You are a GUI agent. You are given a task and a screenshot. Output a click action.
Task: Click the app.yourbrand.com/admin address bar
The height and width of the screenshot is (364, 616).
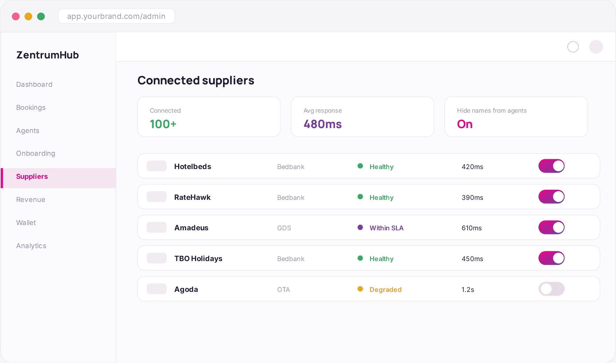coord(117,16)
